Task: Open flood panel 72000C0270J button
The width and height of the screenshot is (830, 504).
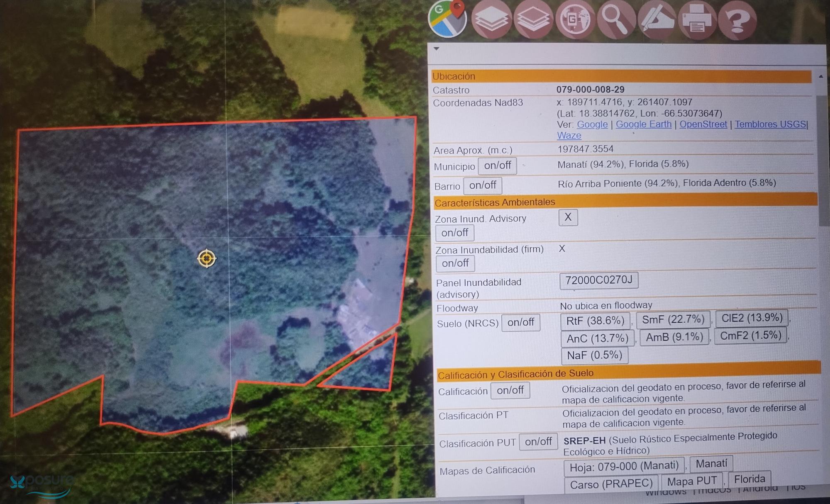Action: click(x=598, y=280)
